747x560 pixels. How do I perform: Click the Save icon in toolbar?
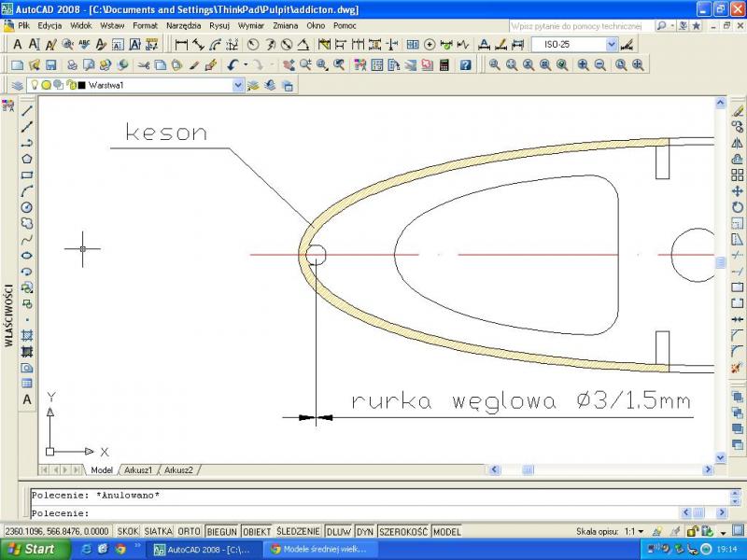50,64
